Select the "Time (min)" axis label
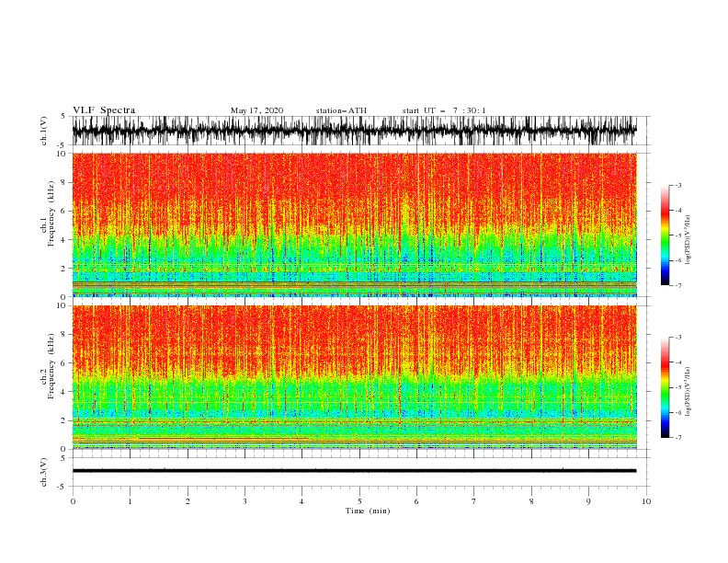Viewport: 728px width, 563px height. 368,511
